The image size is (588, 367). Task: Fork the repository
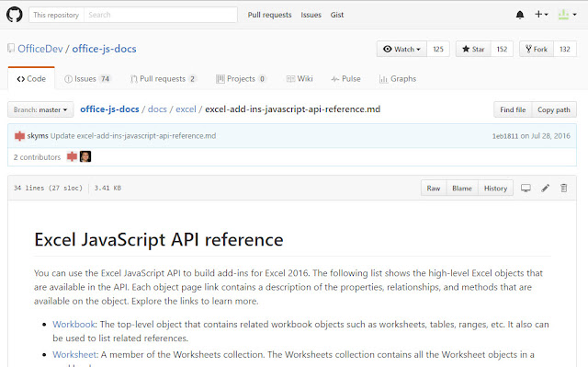537,49
